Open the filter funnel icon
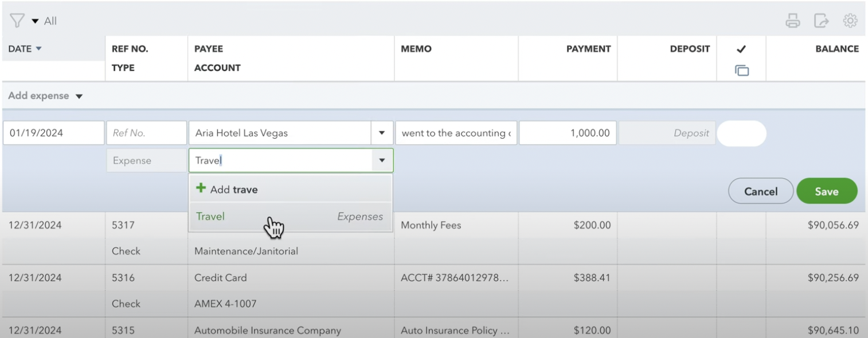The width and height of the screenshot is (868, 338). [x=18, y=19]
